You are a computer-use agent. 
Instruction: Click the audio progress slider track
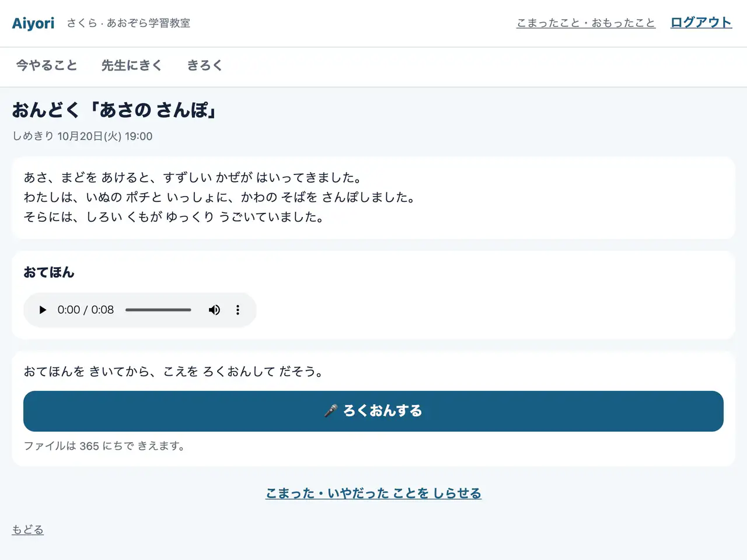click(158, 310)
